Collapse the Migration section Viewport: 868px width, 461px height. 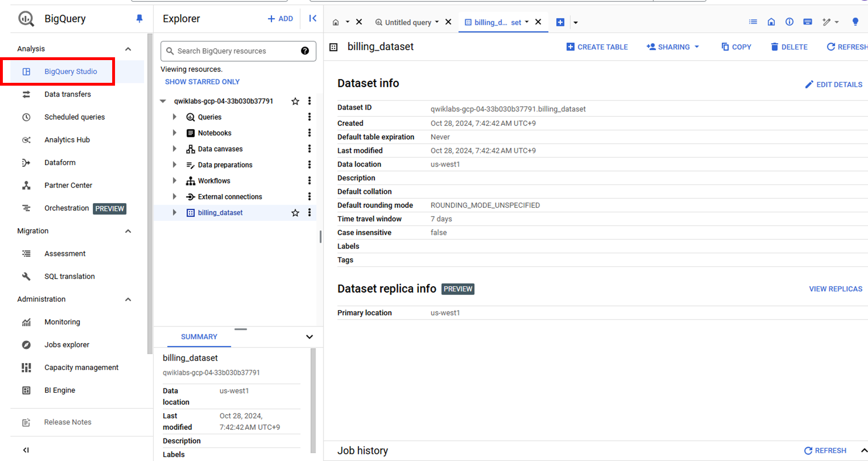[x=128, y=231]
